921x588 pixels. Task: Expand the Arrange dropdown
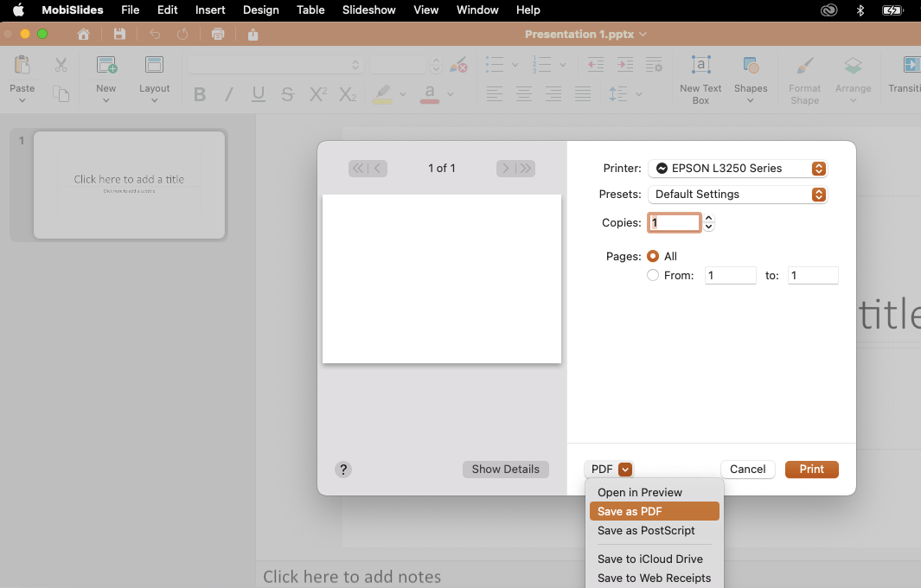pos(854,101)
